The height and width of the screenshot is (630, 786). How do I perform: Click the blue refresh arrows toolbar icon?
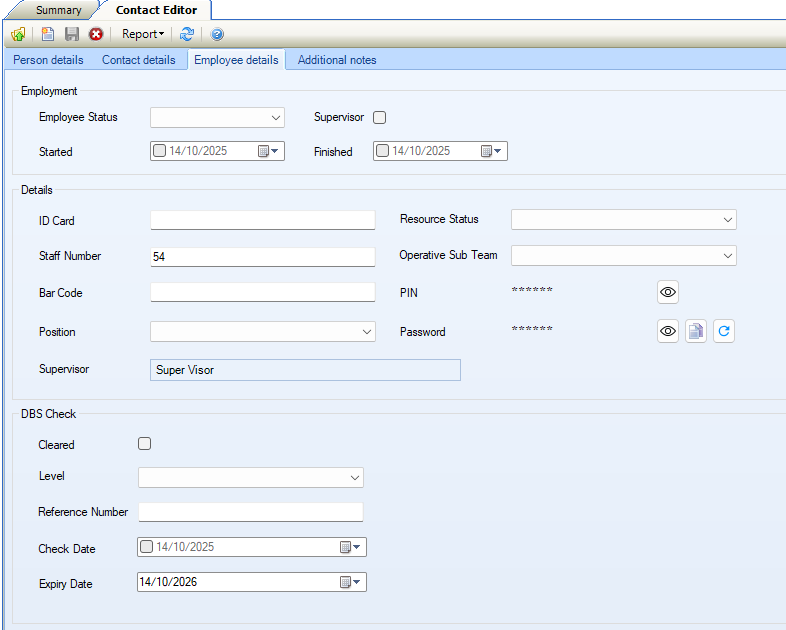[187, 34]
